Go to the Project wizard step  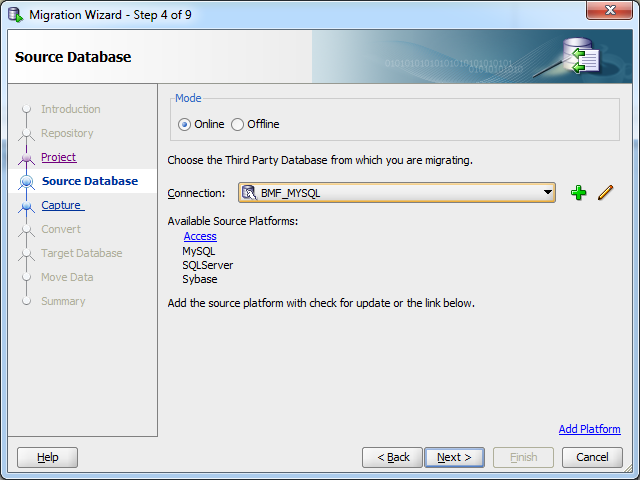click(x=58, y=157)
